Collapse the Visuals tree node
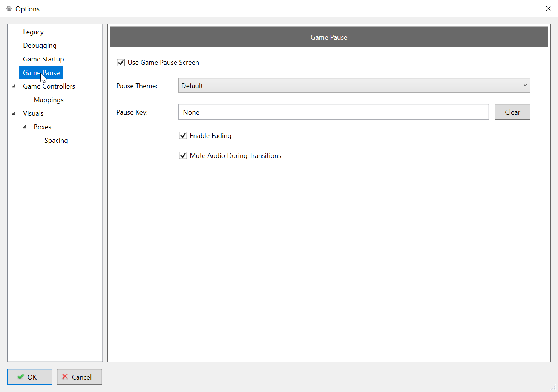The height and width of the screenshot is (392, 558). tap(14, 113)
